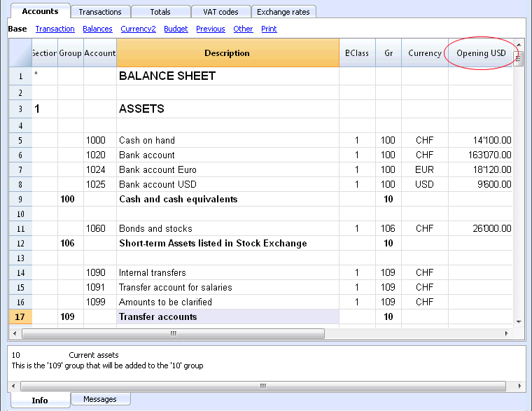Switch to Exchange rates tab
Image resolution: width=532 pixels, height=411 pixels.
(x=283, y=12)
